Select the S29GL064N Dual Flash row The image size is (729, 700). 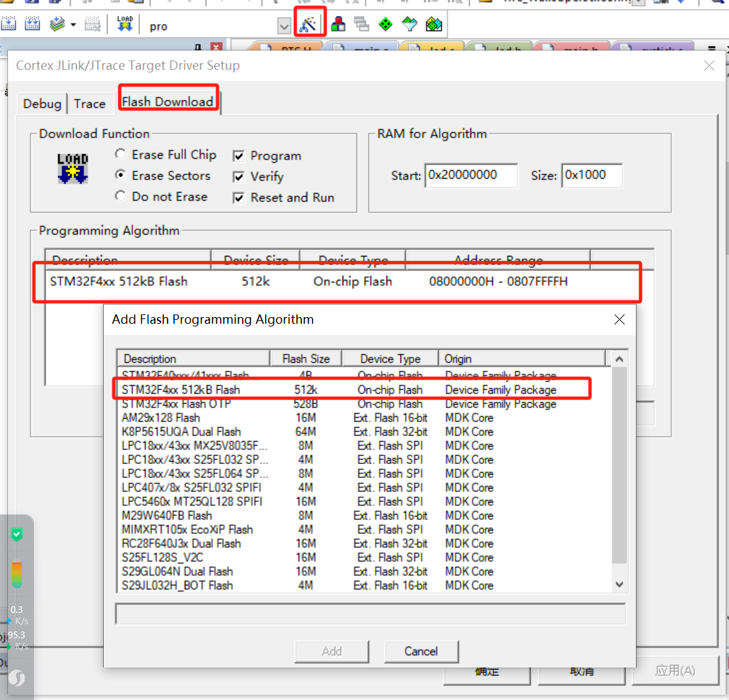pyautogui.click(x=364, y=571)
